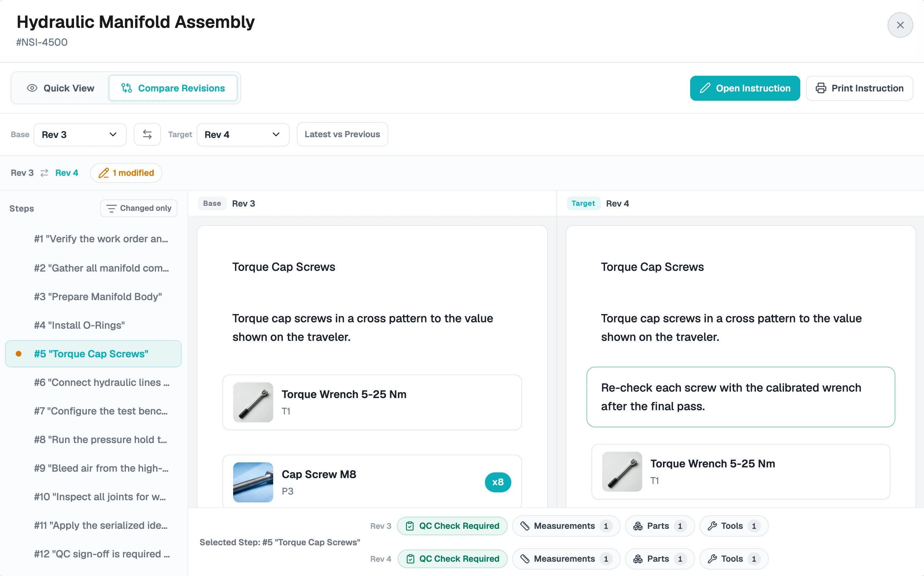Click Rev 3 Measurements chip
Image resolution: width=924 pixels, height=576 pixels.
coord(566,526)
